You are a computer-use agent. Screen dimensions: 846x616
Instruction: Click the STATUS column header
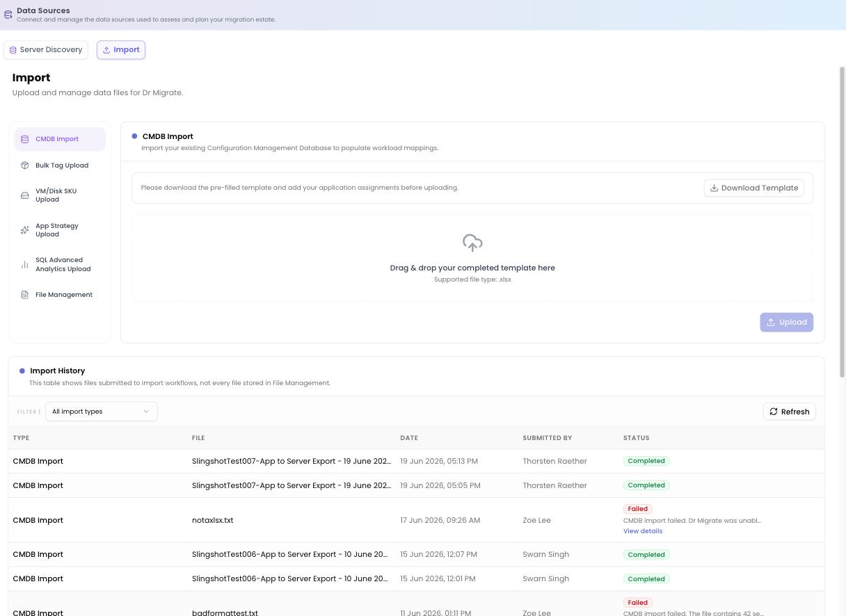click(637, 438)
